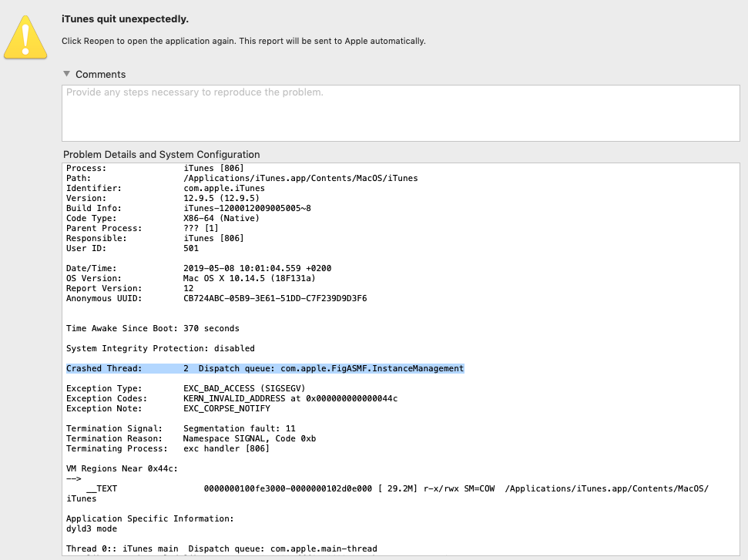This screenshot has height=560, width=748.
Task: Click the 'Problem Details and System Configuration' label
Action: click(x=161, y=155)
